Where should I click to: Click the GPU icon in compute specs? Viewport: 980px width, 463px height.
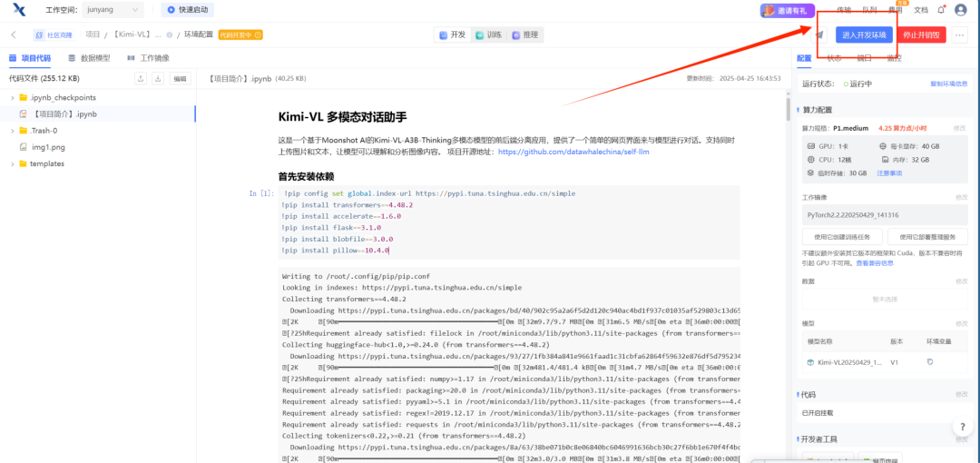tap(810, 146)
